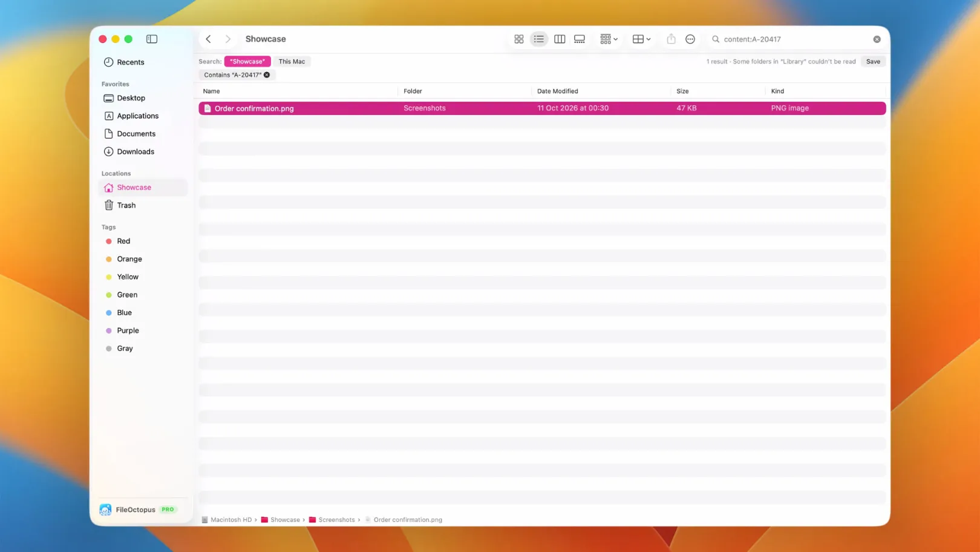
Task: Open Trash in the sidebar
Action: click(143, 205)
